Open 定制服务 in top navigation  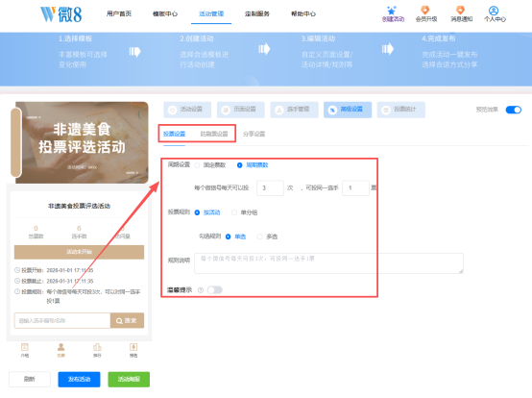[257, 13]
